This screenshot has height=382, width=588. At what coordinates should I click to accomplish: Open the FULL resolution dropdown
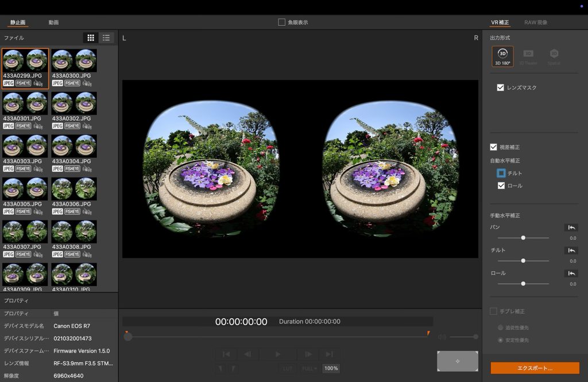coord(309,368)
